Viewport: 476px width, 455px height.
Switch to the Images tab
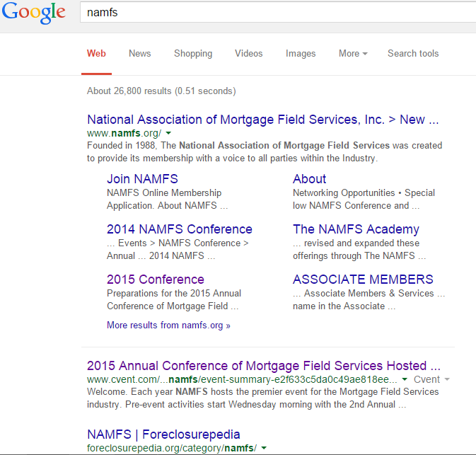(301, 54)
